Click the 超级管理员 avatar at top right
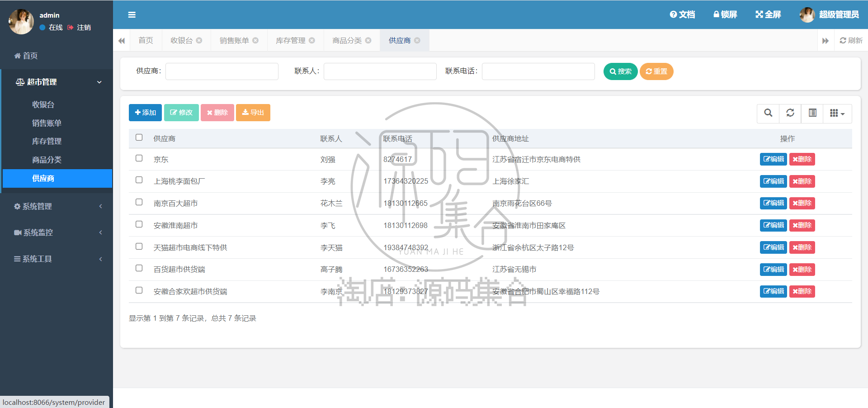Screen dimensions: 868x408 click(x=807, y=14)
